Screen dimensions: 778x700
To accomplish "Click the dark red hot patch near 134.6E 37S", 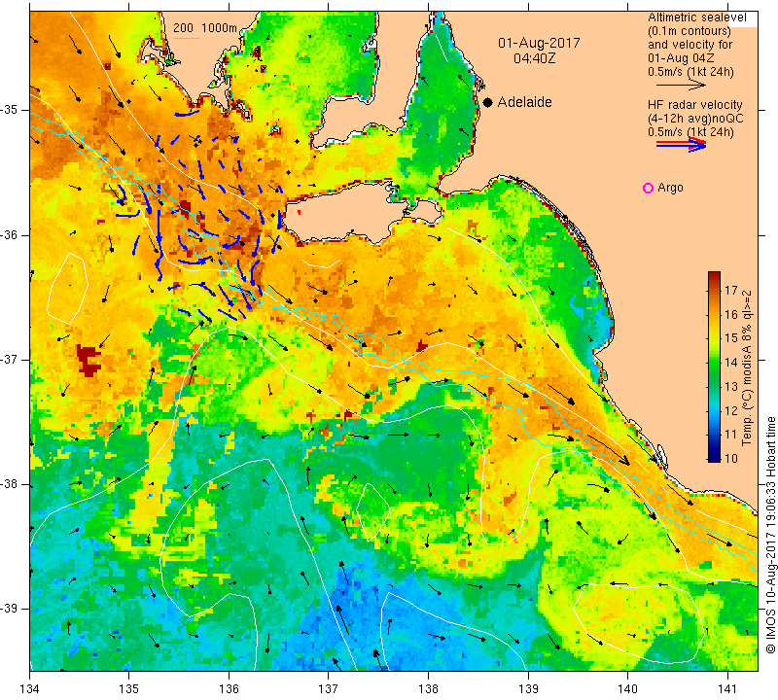I will (88, 361).
